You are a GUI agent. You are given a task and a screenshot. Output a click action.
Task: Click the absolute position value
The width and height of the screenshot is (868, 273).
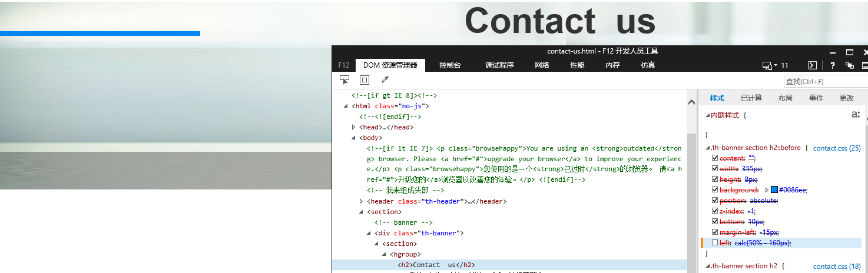[x=764, y=201]
